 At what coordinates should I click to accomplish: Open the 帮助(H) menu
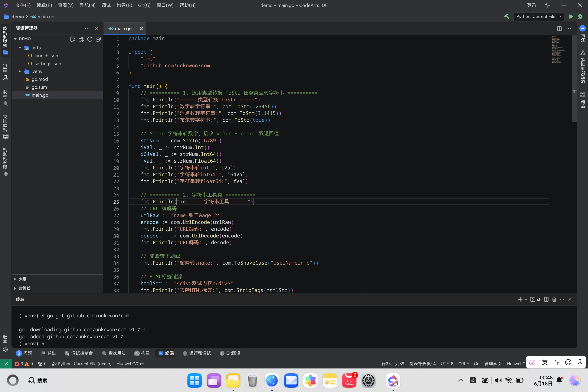point(188,5)
